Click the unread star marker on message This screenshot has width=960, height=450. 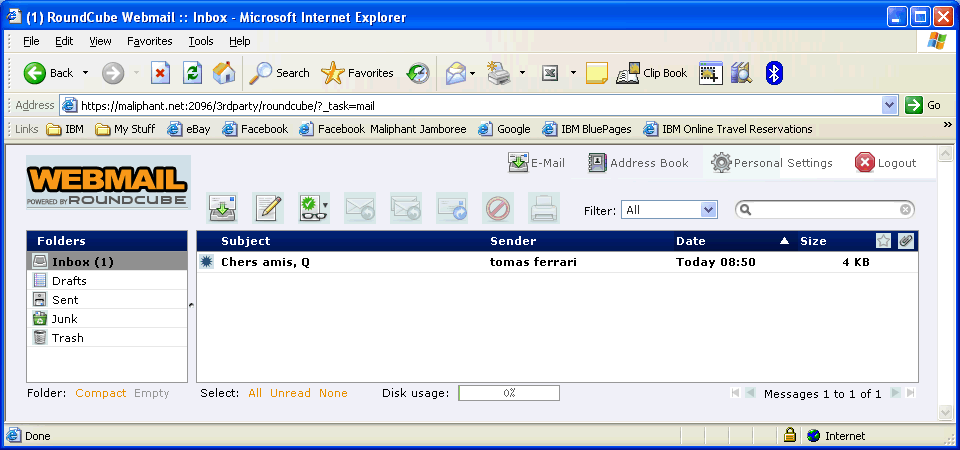(x=207, y=262)
